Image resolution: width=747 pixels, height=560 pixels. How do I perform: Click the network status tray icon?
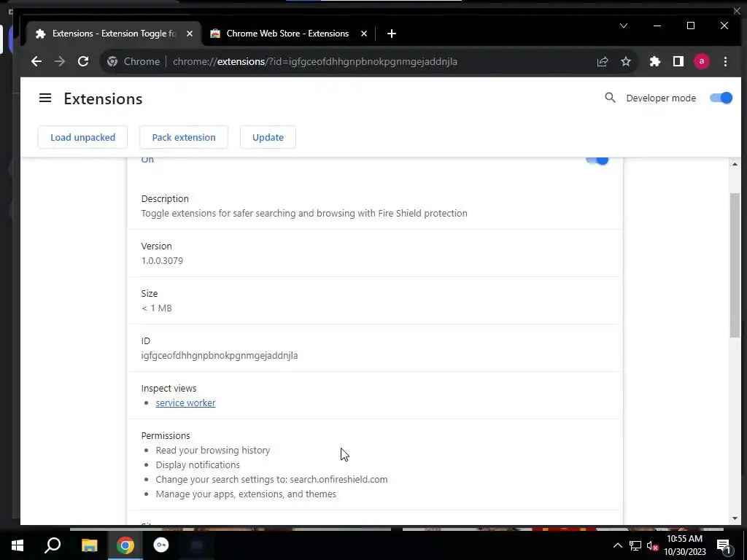click(x=635, y=545)
